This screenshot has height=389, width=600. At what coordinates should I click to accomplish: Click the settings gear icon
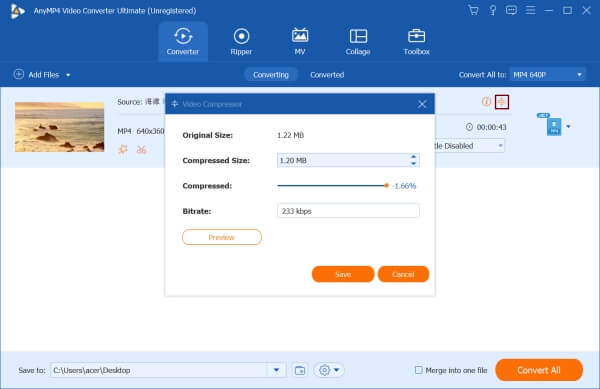[x=324, y=370]
